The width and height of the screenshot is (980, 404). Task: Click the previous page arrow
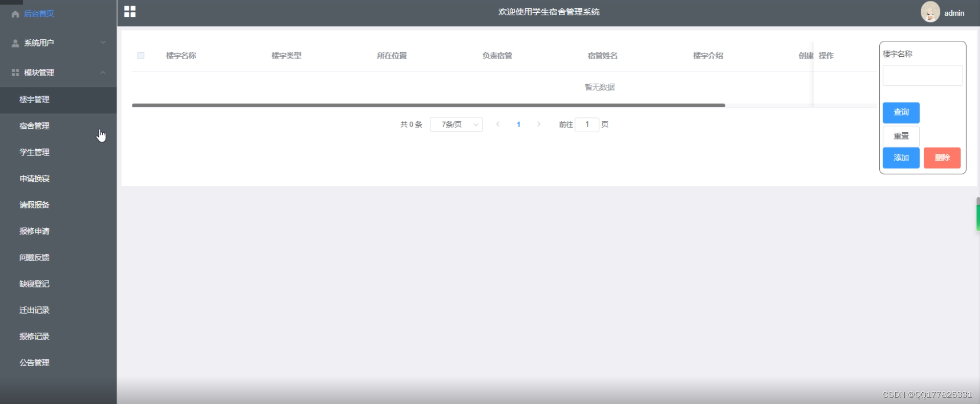coord(498,124)
